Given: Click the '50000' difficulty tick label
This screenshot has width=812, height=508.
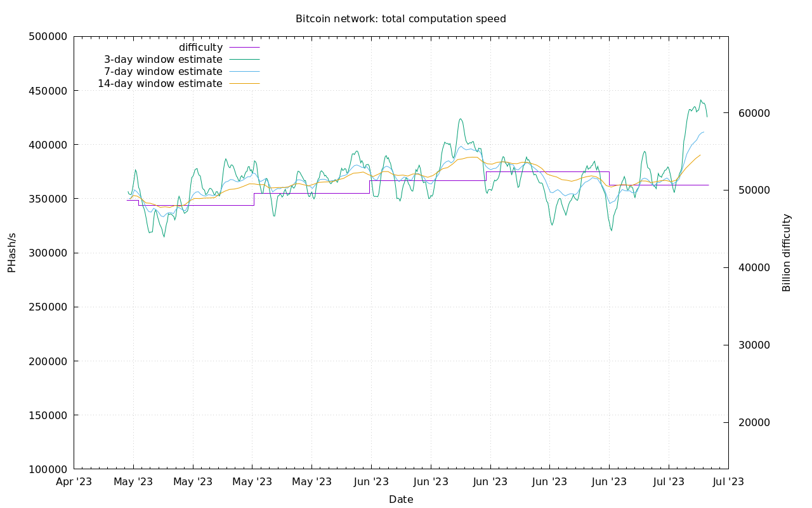Looking at the screenshot, I should click(x=754, y=190).
